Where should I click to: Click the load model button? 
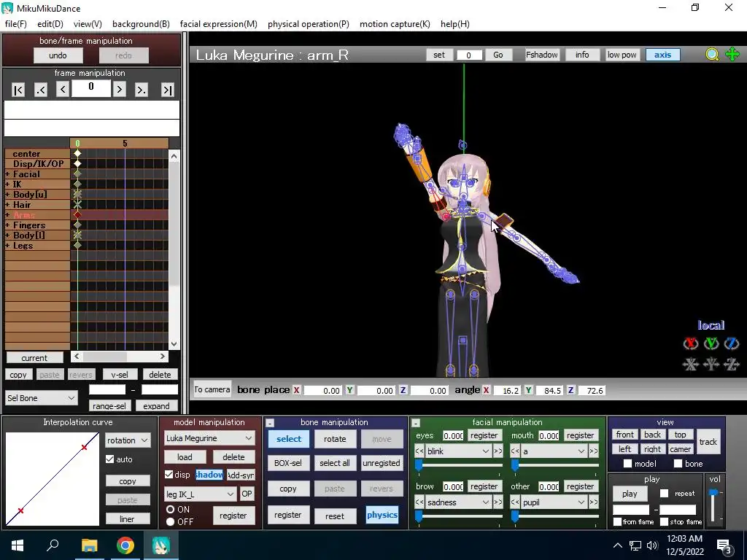click(185, 456)
